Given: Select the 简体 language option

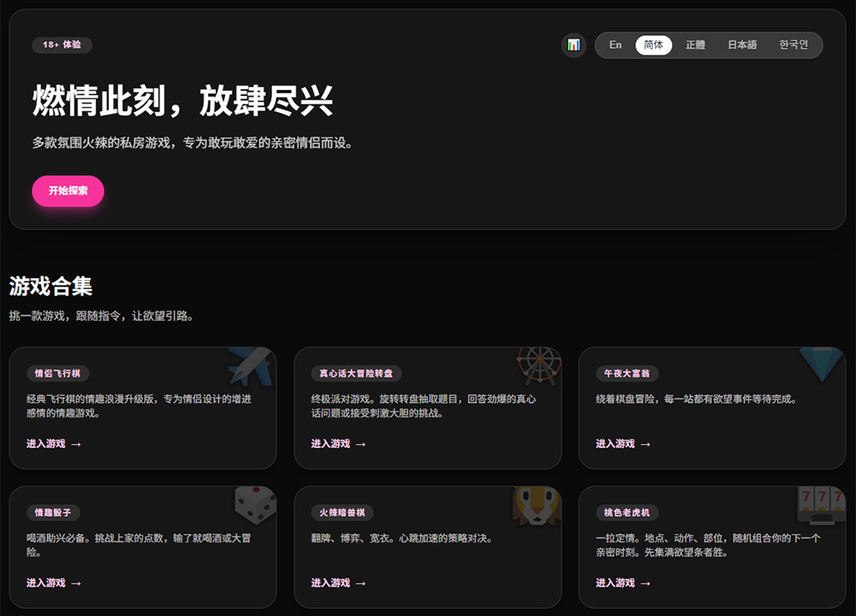Looking at the screenshot, I should 653,44.
